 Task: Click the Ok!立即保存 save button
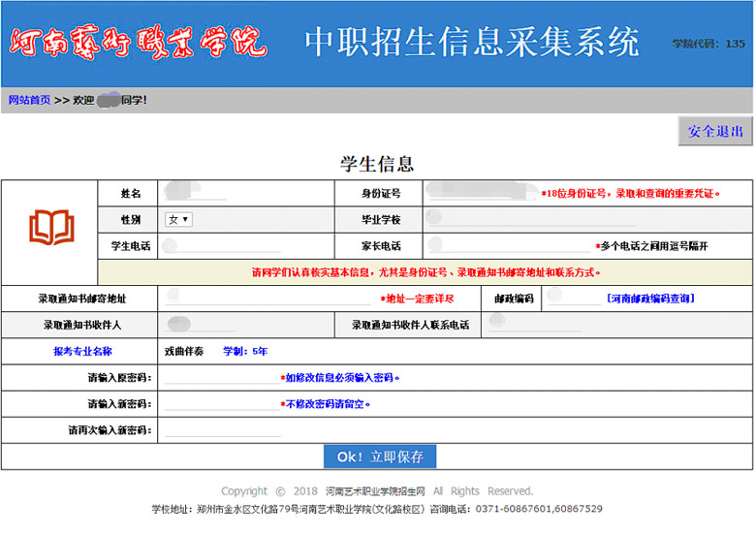pos(380,456)
